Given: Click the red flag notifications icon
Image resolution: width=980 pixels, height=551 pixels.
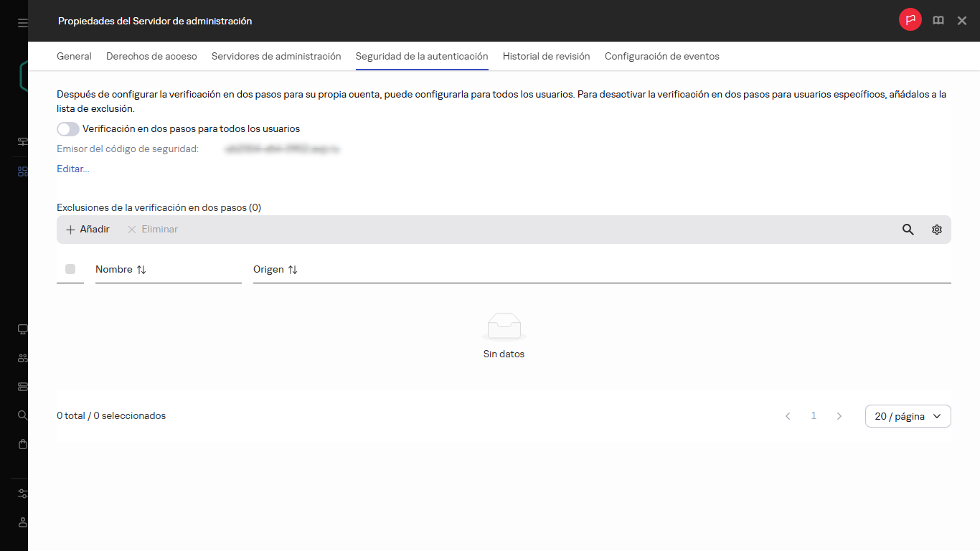Looking at the screenshot, I should click(x=910, y=21).
